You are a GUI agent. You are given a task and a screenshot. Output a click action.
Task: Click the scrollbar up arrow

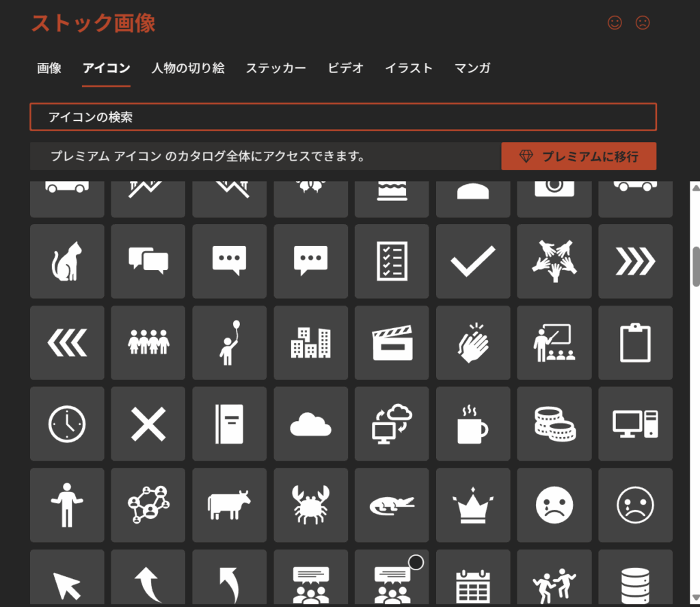(x=695, y=188)
